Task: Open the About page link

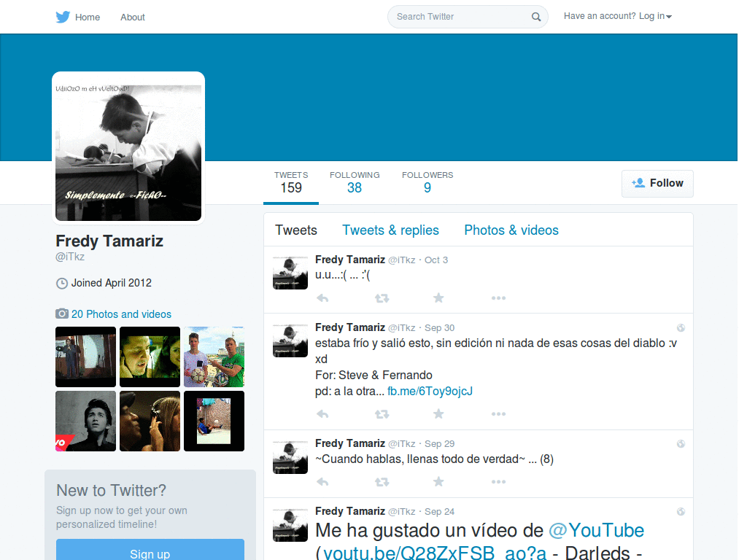Action: coord(133,17)
